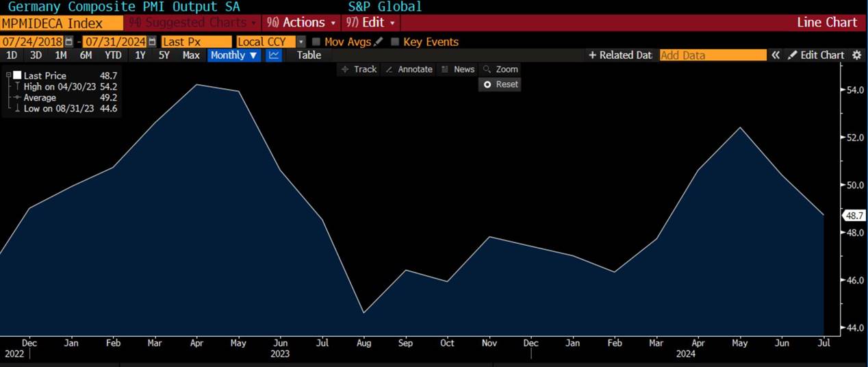Image resolution: width=868 pixels, height=367 pixels.
Task: Click the Edit Chart button
Action: [x=816, y=55]
